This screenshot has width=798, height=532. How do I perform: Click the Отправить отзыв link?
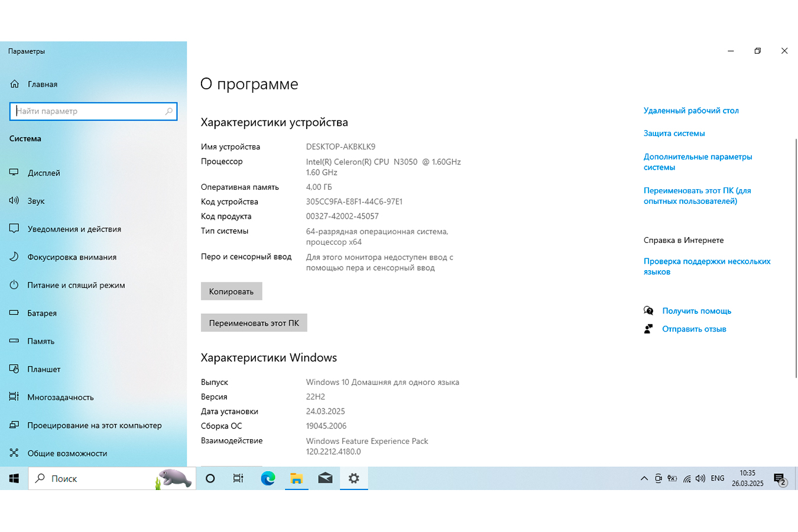click(x=694, y=329)
